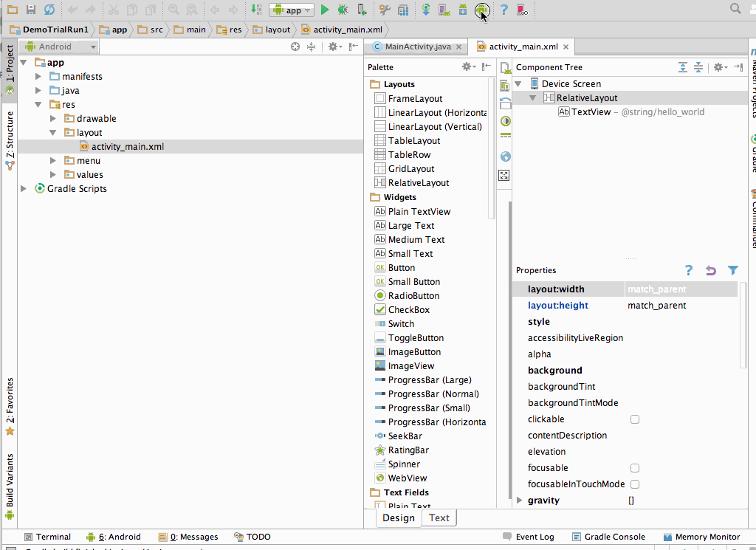This screenshot has width=756, height=550.
Task: Select ImageView in the Palette
Action: tap(410, 366)
